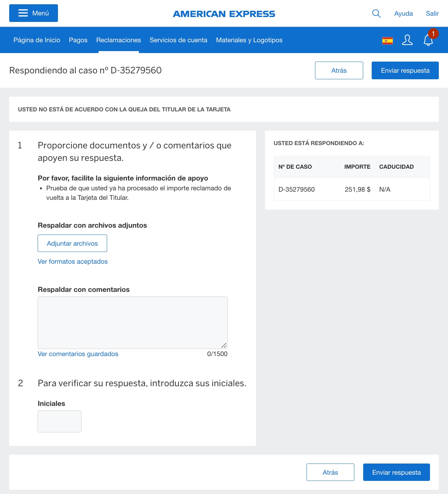Click the user profile icon
The width and height of the screenshot is (448, 494).
click(x=407, y=40)
